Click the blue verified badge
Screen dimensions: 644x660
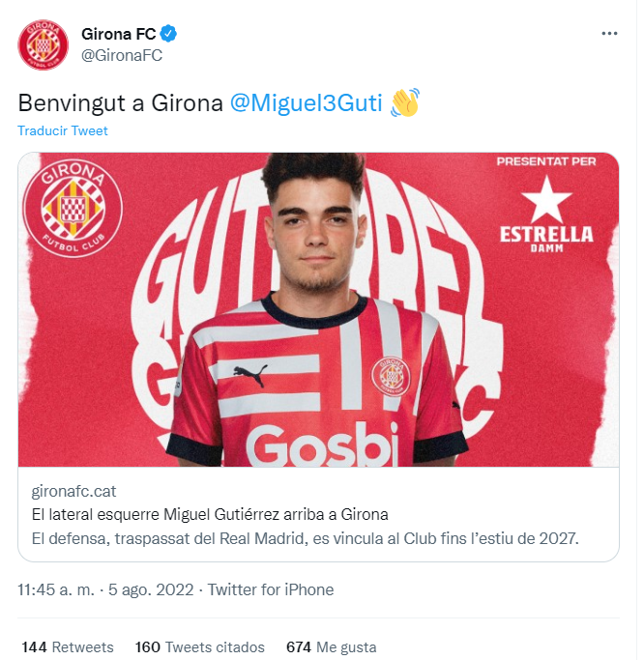[x=168, y=35]
